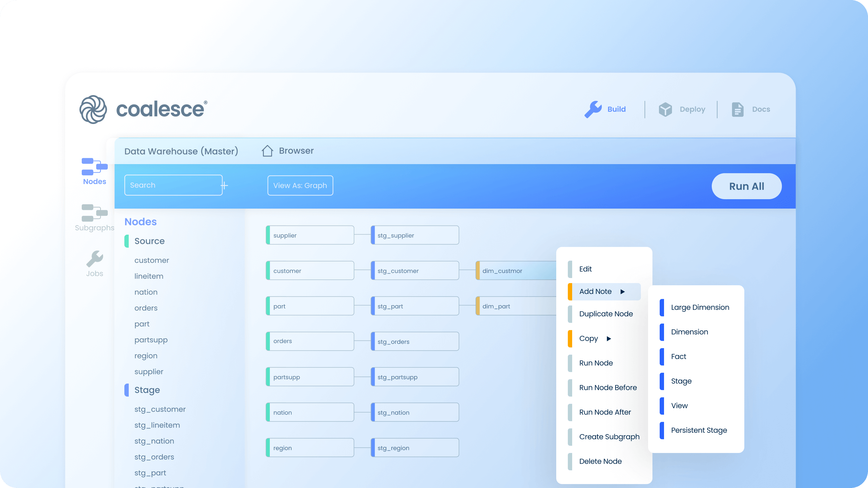Expand the Copy submenu arrow
Screen dimensions: 868x488
pos(609,339)
